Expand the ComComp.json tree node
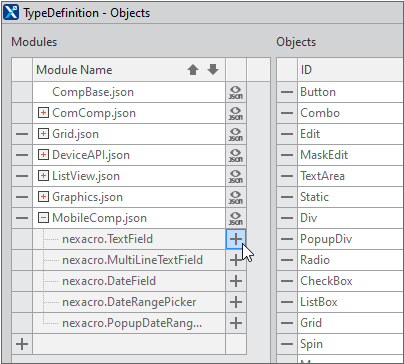 pyautogui.click(x=43, y=113)
